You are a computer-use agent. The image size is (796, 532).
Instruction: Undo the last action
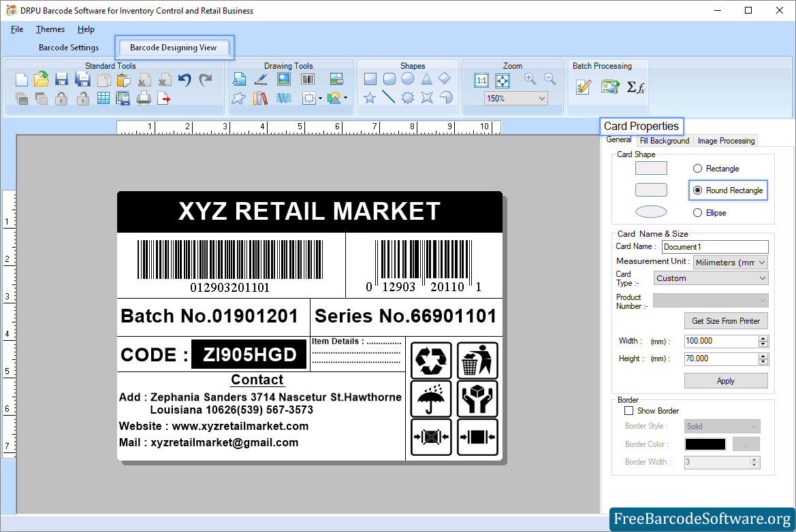click(185, 80)
